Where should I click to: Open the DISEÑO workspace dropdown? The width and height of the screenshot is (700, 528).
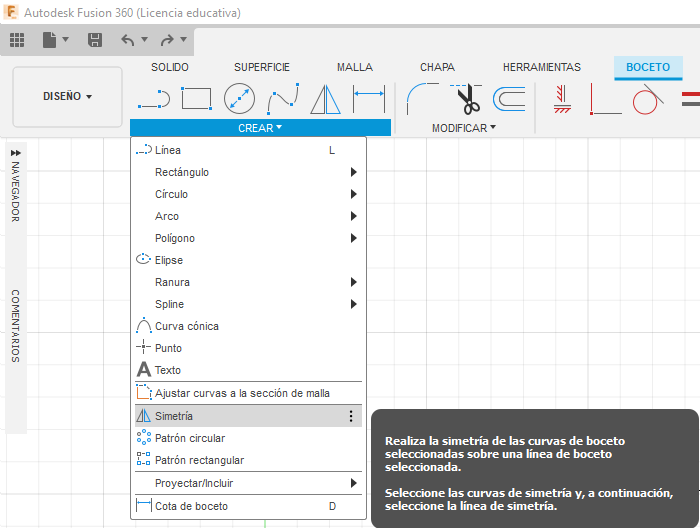(67, 96)
